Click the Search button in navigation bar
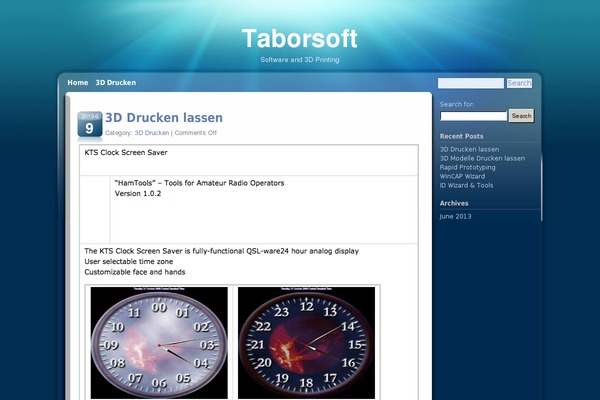This screenshot has height=400, width=600. click(519, 83)
